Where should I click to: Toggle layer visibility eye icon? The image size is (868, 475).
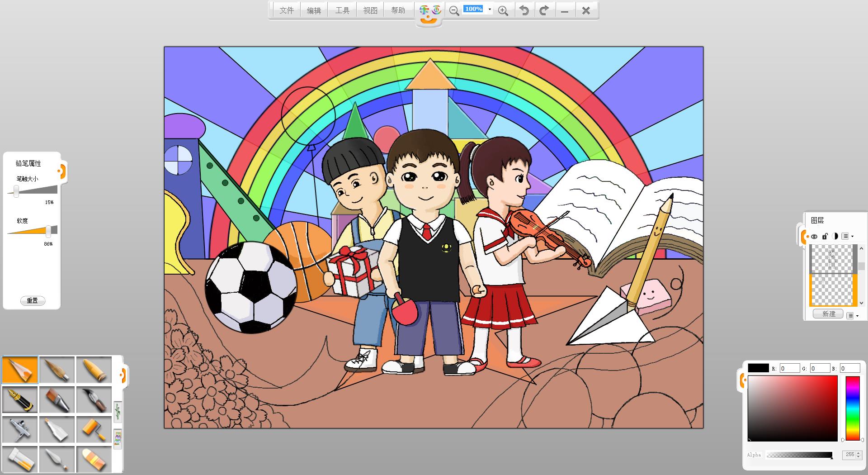tap(814, 236)
